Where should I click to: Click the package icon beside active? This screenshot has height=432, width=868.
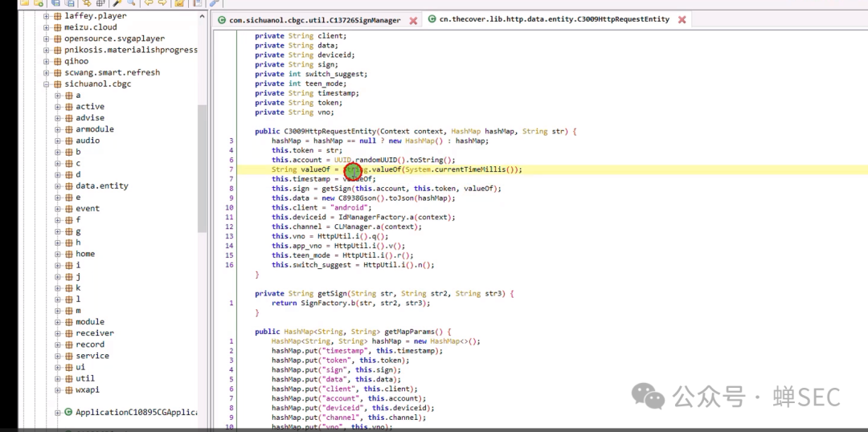[x=68, y=107]
